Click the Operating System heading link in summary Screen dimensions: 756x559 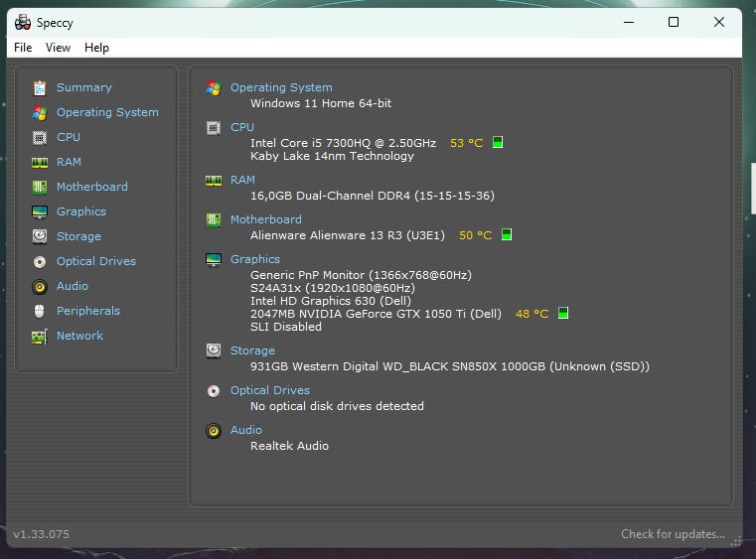click(281, 87)
